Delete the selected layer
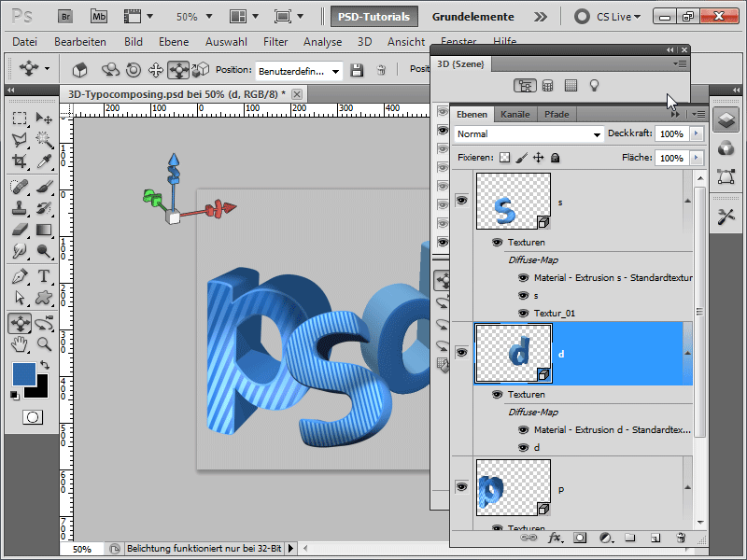Viewport: 747px width, 560px height. 681,539
